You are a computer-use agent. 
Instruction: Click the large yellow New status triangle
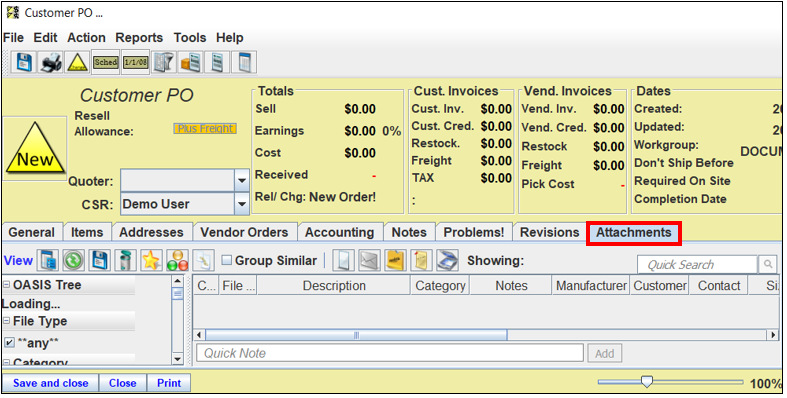pyautogui.click(x=35, y=149)
